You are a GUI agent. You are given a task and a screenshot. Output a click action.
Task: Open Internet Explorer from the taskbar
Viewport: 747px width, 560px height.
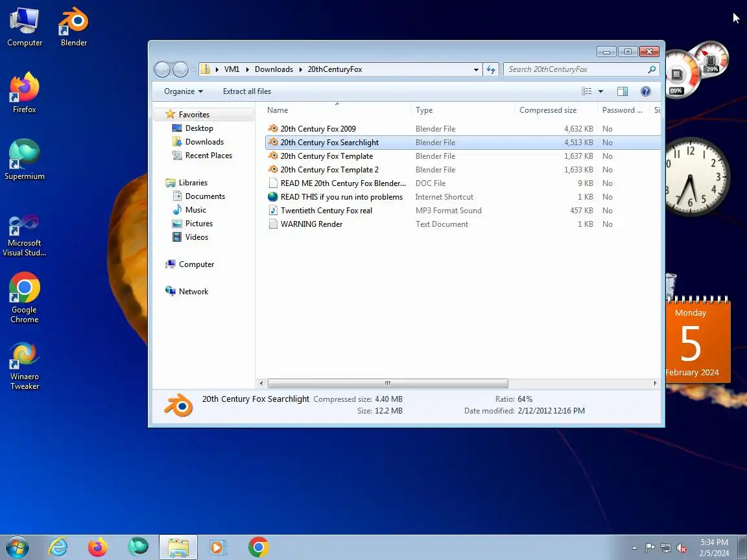(58, 547)
